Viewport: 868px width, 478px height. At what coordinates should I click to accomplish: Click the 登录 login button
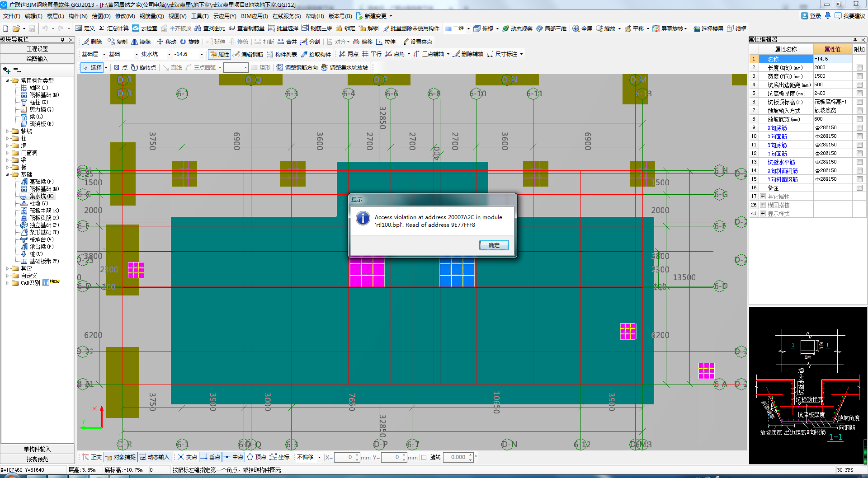click(811, 16)
